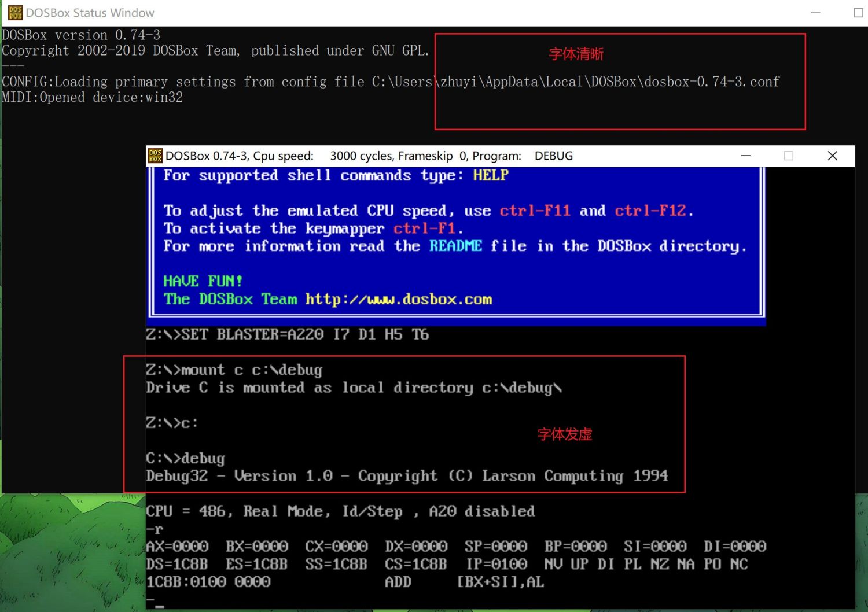The image size is (868, 612).
Task: Maximize the DOSBox DEBUG window
Action: (788, 156)
